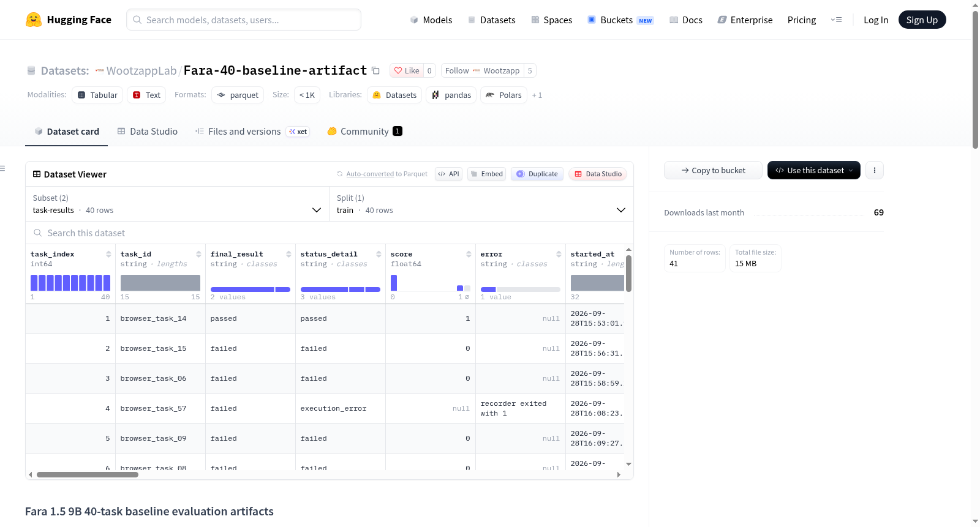Click the Sign Up button
This screenshot has height=527, width=980.
tap(922, 20)
